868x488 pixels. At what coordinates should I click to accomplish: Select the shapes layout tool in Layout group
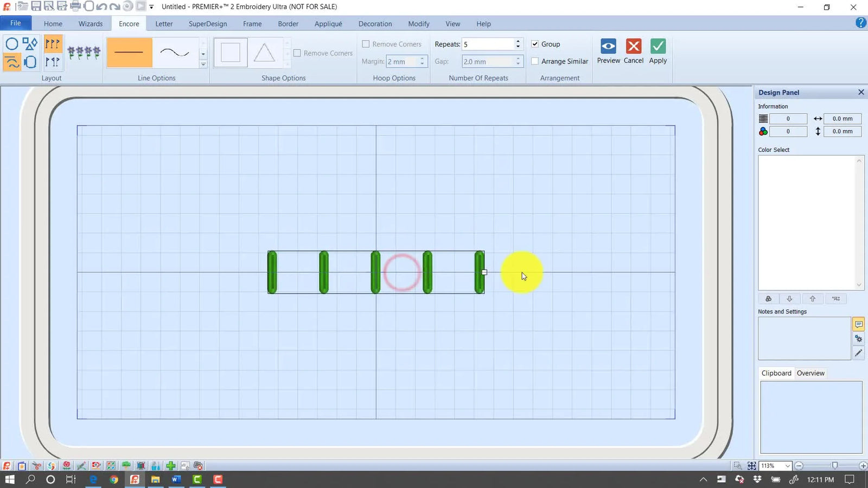click(x=30, y=43)
